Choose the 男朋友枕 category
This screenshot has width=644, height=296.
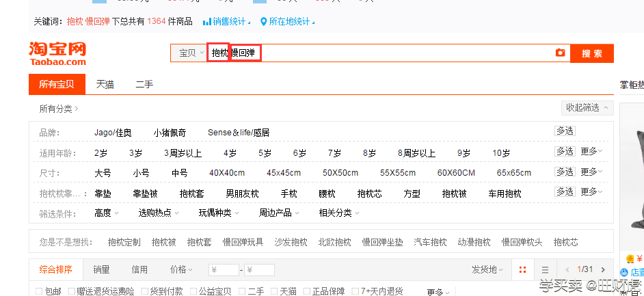(x=242, y=193)
